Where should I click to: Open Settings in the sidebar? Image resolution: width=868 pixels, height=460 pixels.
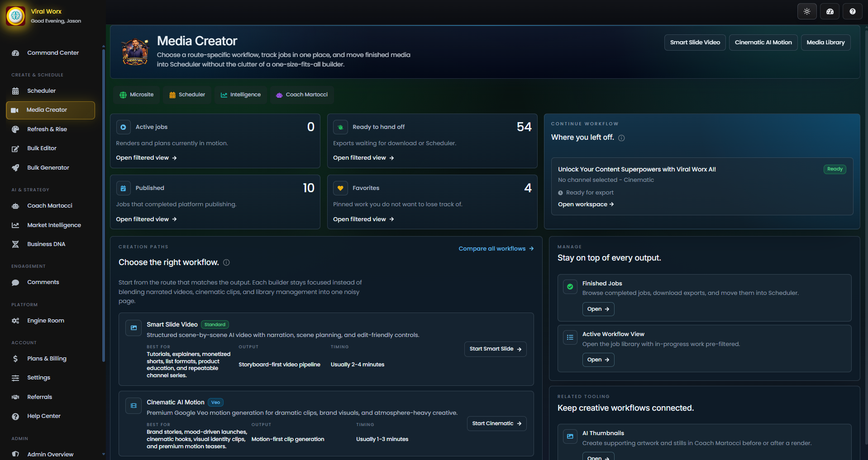pos(51,378)
